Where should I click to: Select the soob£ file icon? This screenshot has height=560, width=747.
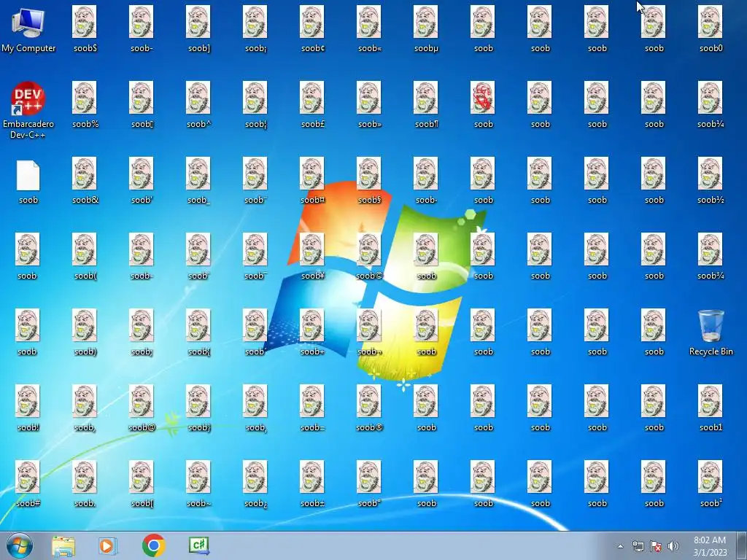coord(312,98)
